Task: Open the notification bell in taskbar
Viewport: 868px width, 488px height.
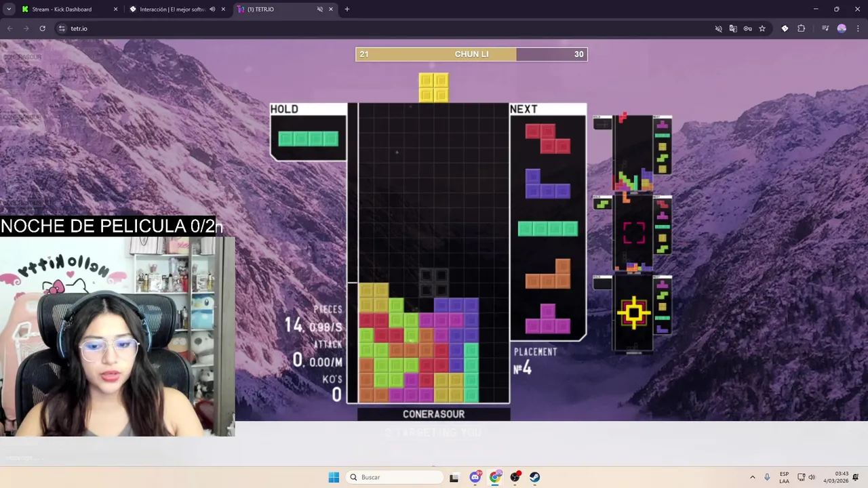Action: [856, 477]
